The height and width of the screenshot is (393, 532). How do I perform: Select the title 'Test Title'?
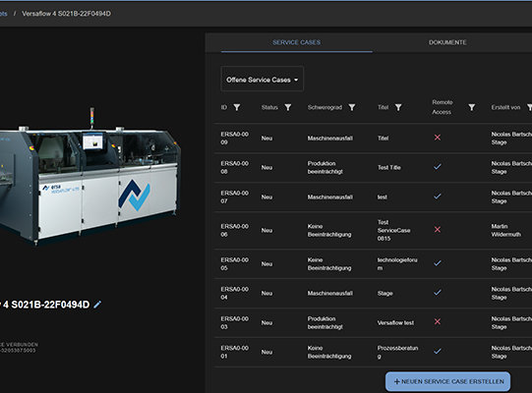[x=388, y=167]
